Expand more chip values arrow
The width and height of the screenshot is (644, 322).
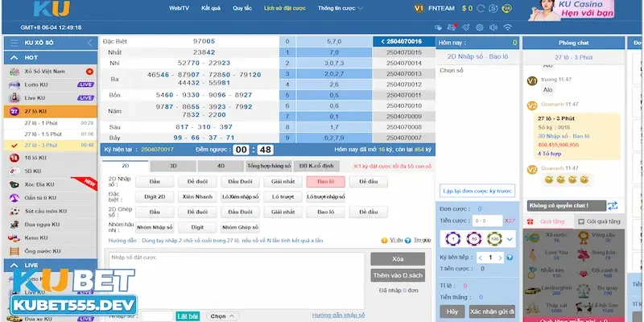[509, 239]
